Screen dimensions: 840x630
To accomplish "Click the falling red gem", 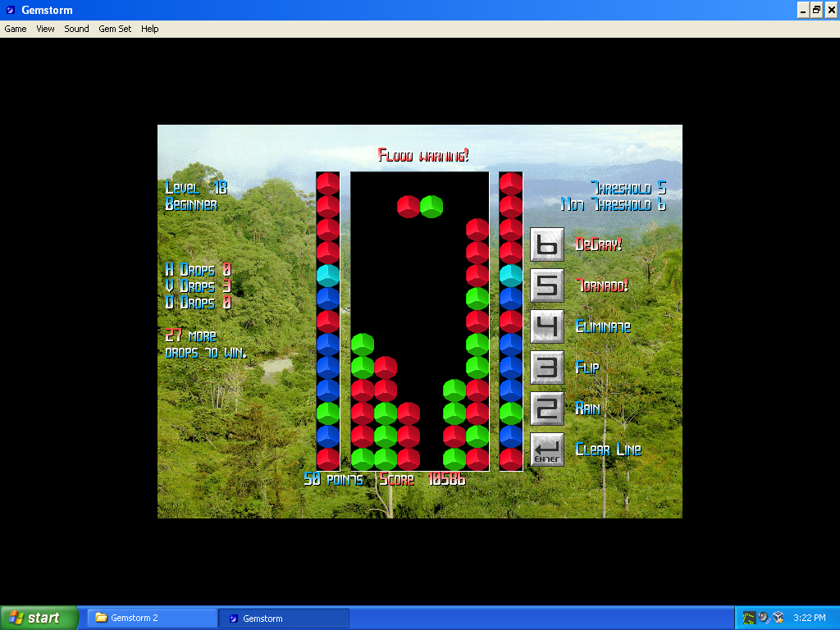I will coord(409,207).
